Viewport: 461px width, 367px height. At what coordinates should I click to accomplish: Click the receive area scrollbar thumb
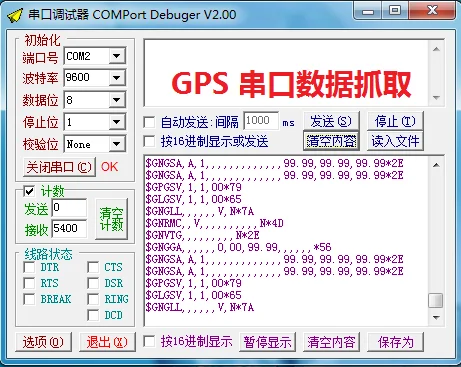tap(436, 300)
